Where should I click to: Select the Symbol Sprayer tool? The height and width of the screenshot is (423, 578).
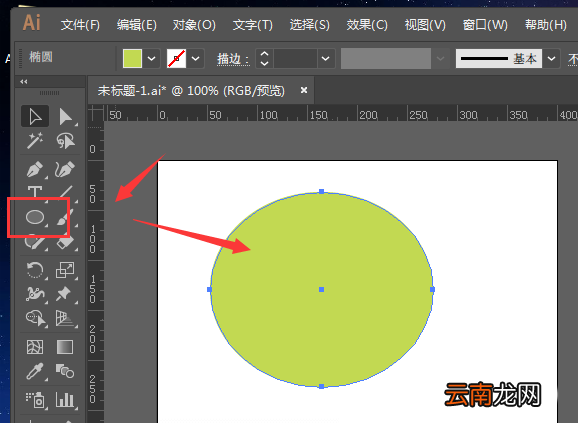pos(35,400)
